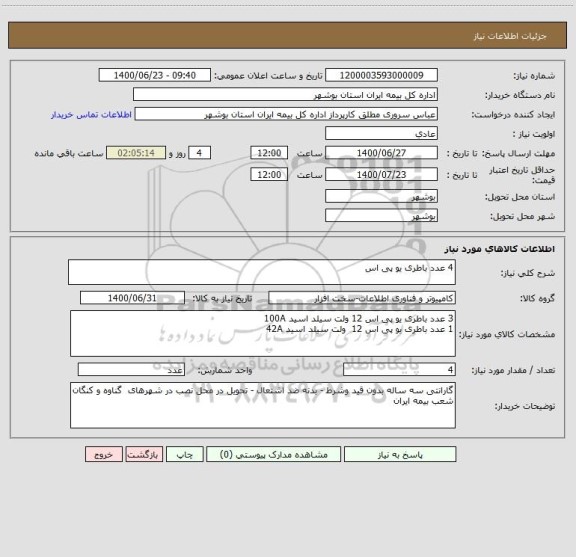Click the مهلت ارسال پاسخ label
Screen dimensions: 576x557
point(518,153)
